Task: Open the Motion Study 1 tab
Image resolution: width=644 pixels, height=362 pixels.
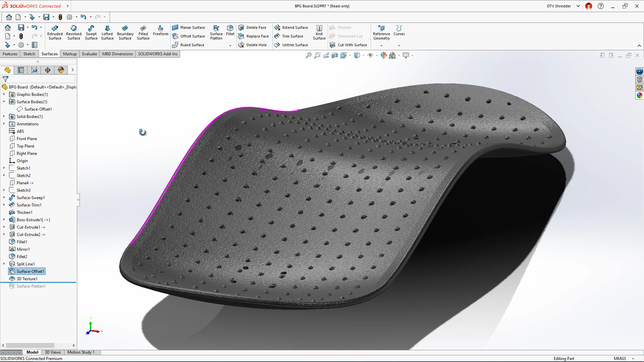Action: 81,352
